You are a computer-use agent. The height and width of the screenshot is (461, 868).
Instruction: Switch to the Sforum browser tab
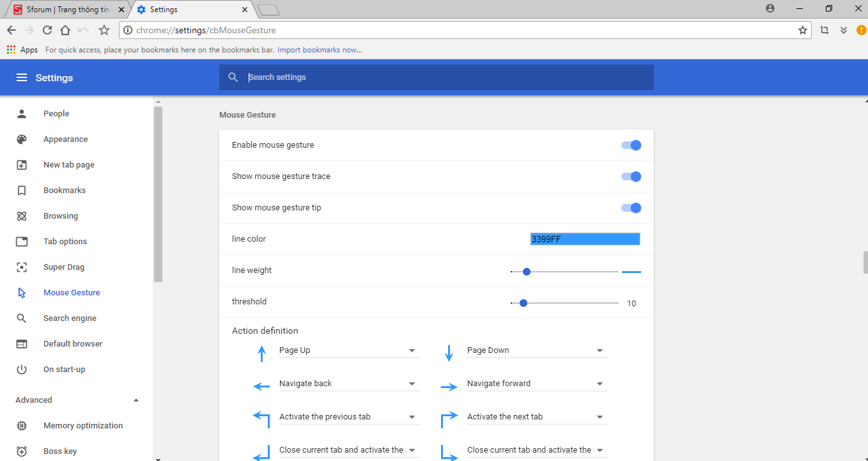[x=66, y=10]
